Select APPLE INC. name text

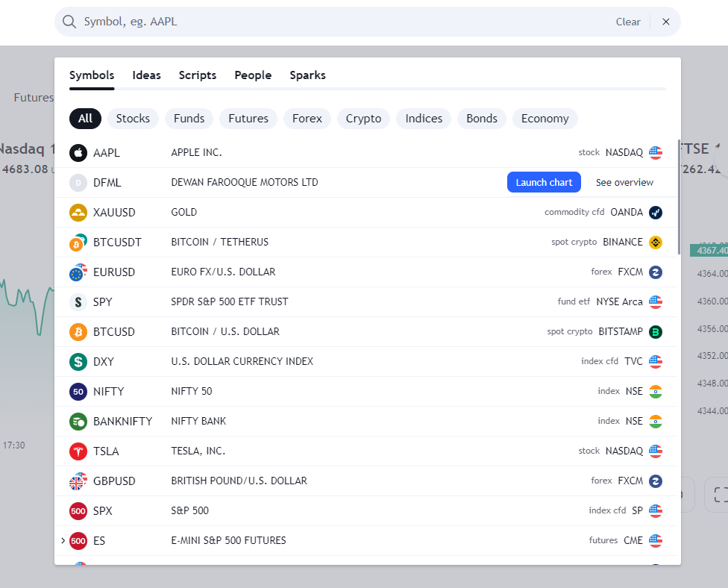coord(196,152)
